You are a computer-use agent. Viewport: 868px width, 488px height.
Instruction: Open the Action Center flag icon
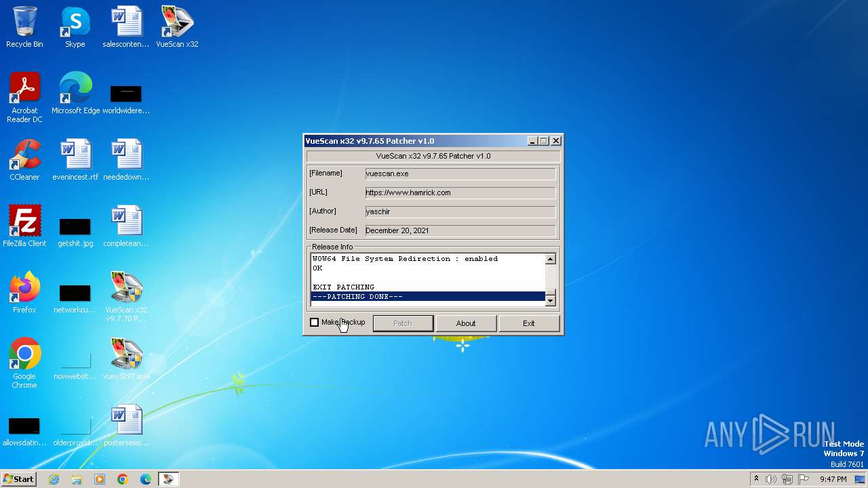tap(804, 479)
